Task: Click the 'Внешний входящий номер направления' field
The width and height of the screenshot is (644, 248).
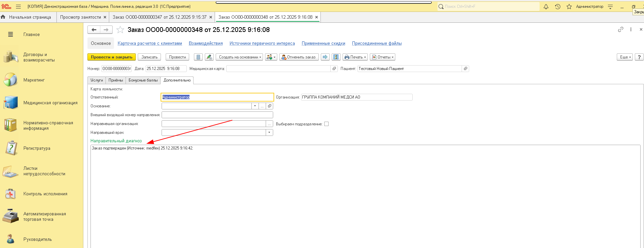Action: pyautogui.click(x=217, y=115)
